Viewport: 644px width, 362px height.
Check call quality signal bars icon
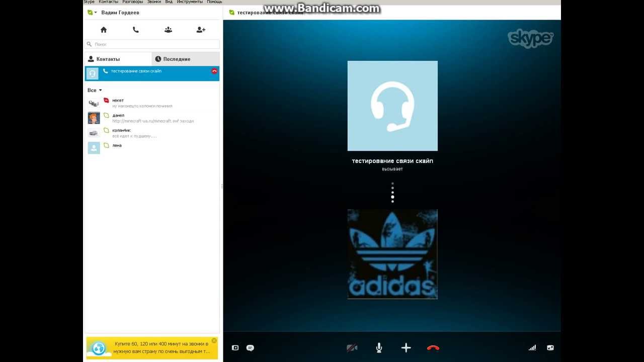(x=532, y=347)
